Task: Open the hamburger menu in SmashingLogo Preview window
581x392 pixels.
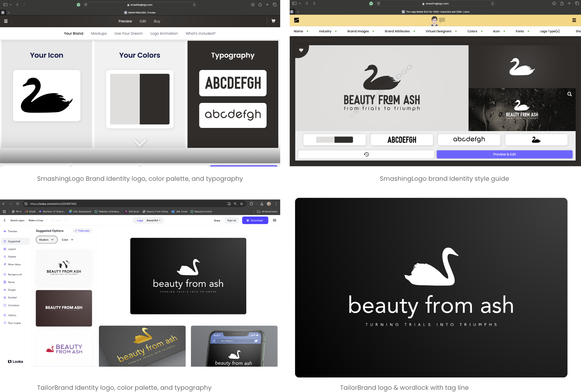Action: pyautogui.click(x=6, y=21)
